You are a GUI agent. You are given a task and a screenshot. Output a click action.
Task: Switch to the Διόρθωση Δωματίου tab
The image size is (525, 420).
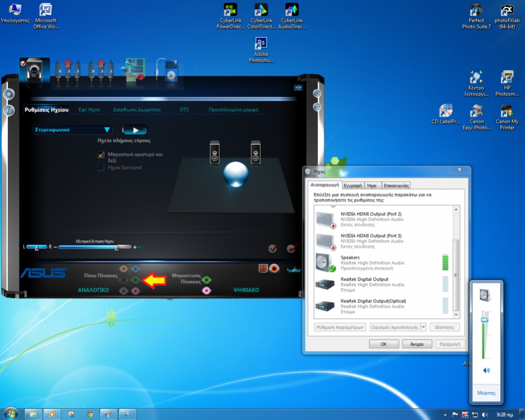pyautogui.click(x=137, y=109)
